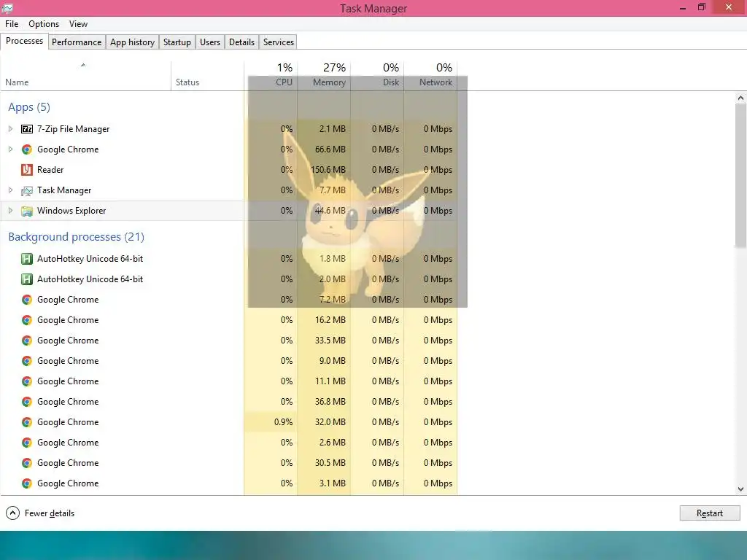The image size is (747, 560).
Task: Click the 36.8 MB memory value
Action: coord(330,402)
